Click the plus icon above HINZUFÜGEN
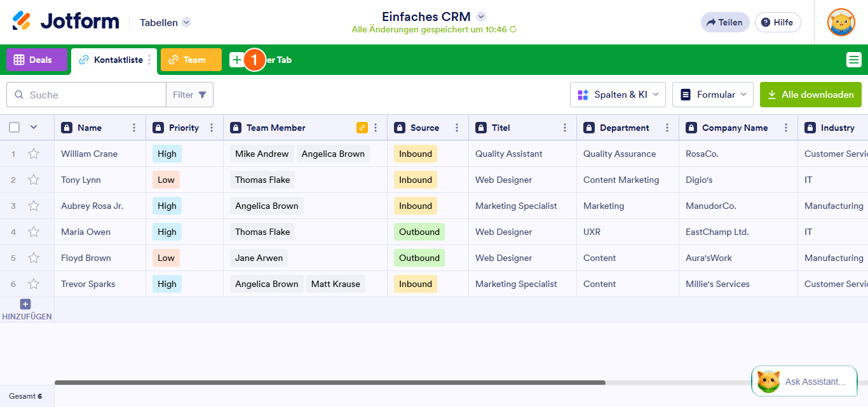The height and width of the screenshot is (407, 868). [x=25, y=304]
